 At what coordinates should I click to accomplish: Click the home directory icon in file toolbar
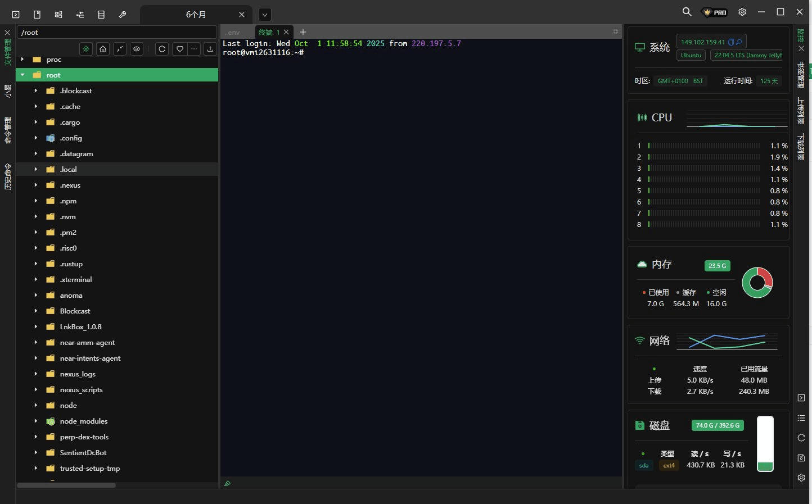tap(103, 49)
